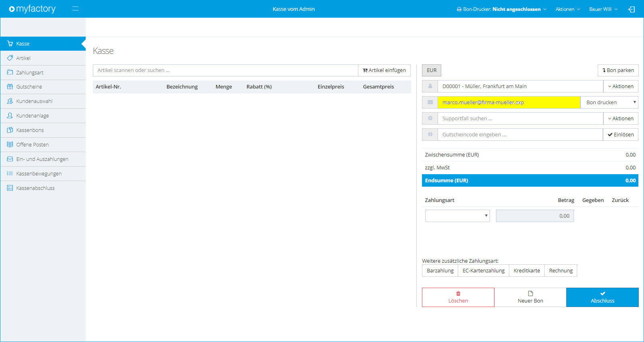644x342 pixels.
Task: Open Kassenbewegungen in the sidebar
Action: (x=43, y=173)
